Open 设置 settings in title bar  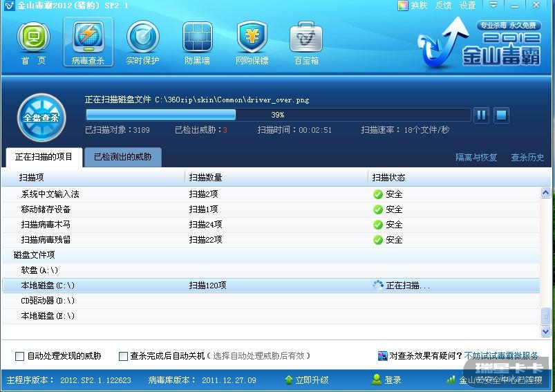[467, 6]
